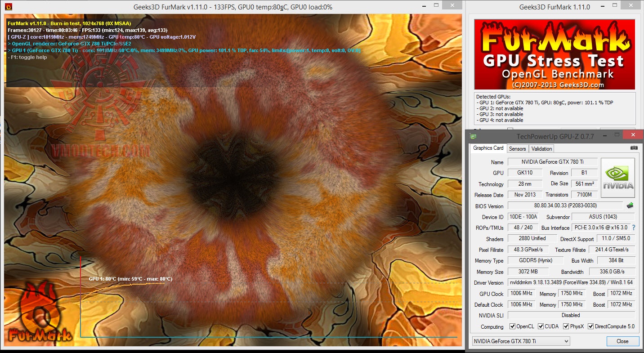Select the Pixel Fillrate field
The image size is (644, 353).
click(528, 250)
